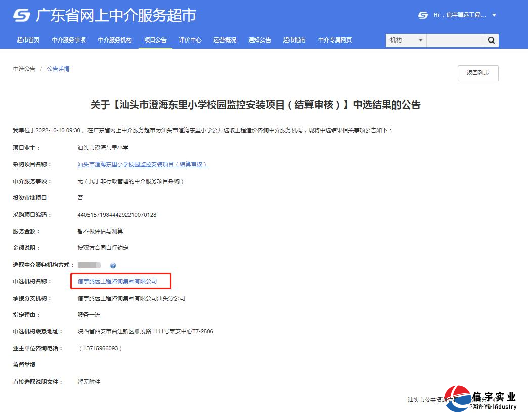This screenshot has width=528, height=420.
Task: Open the 机构 search type dropdown
Action: [x=406, y=40]
